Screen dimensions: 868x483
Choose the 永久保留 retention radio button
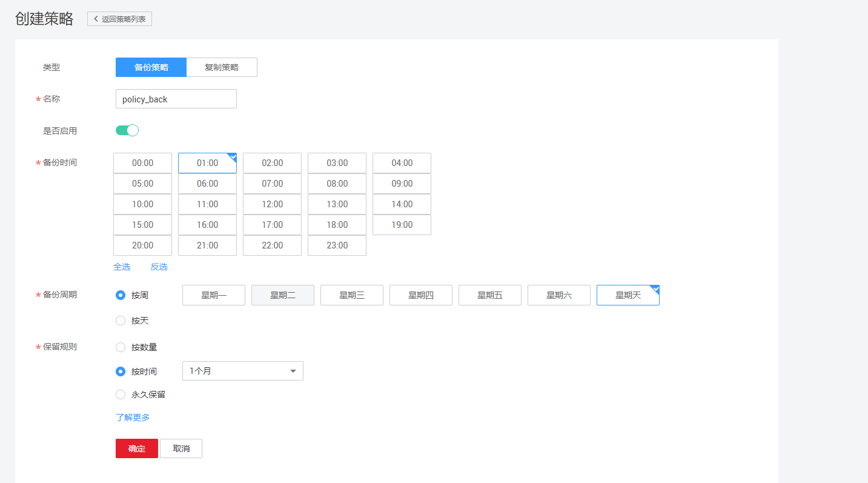pos(121,395)
